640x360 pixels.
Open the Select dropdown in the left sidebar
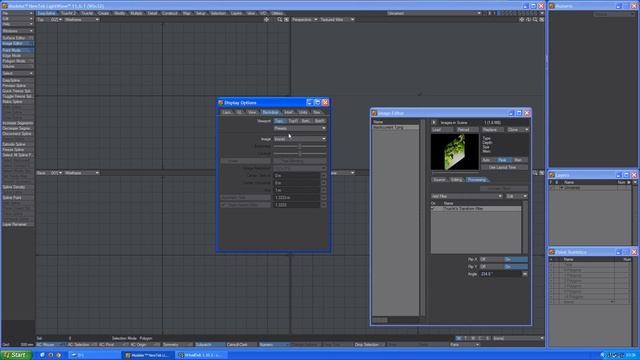coord(17,73)
